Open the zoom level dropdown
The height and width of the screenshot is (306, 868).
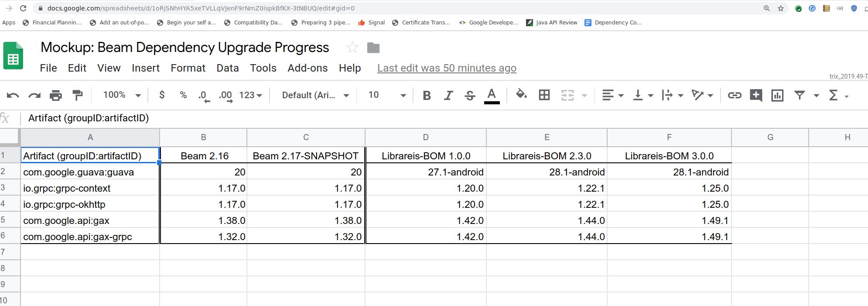pyautogui.click(x=122, y=95)
